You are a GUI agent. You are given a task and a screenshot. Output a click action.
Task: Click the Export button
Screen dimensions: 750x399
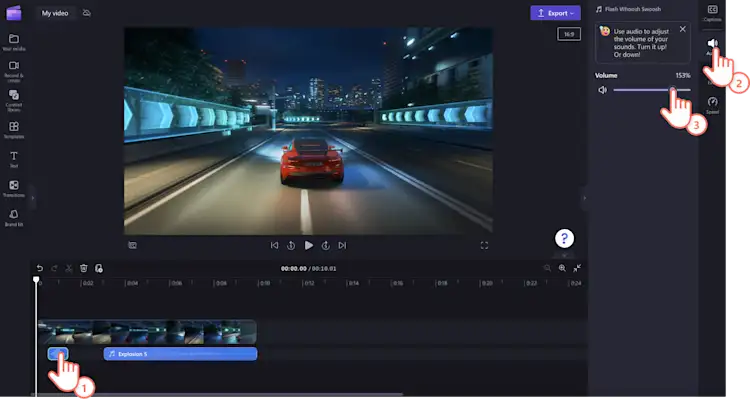[x=555, y=13]
